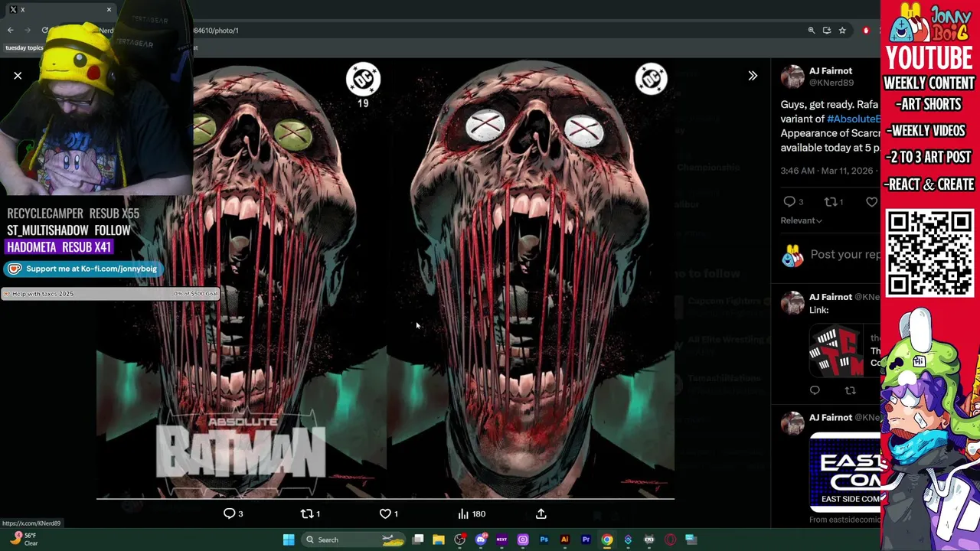
Task: Open browser zoom magnifier icon
Action: (x=811, y=31)
